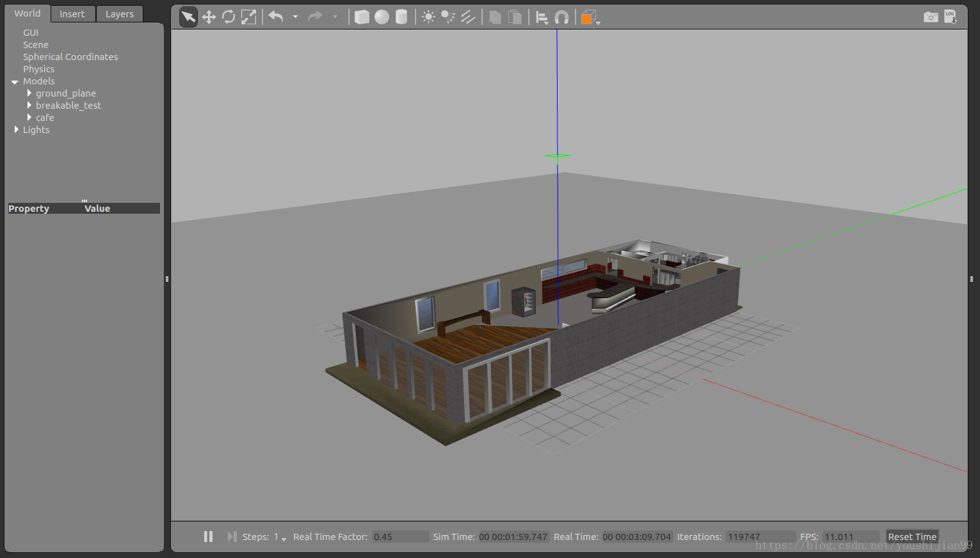Select Scene in the world tree
Screen dimensions: 980x558
[36, 45]
